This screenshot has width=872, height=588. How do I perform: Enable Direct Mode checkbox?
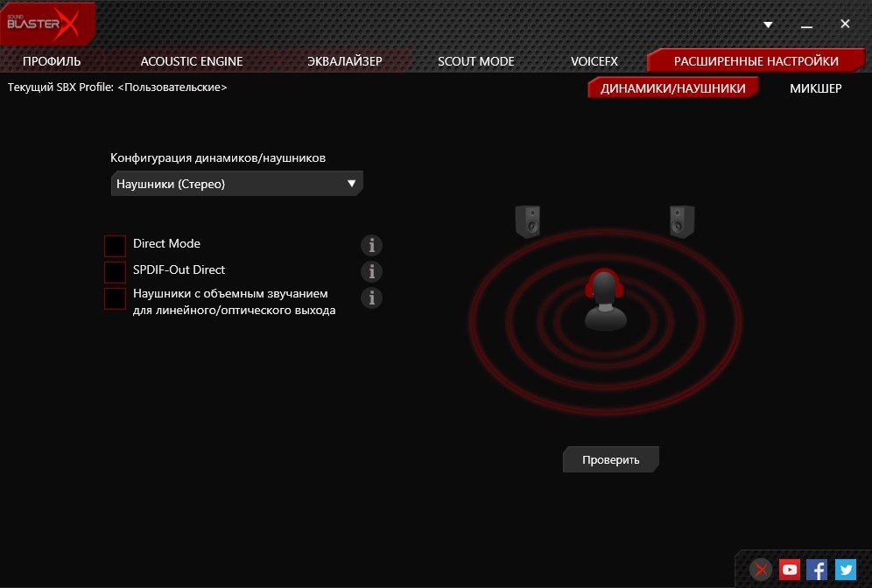pos(115,246)
